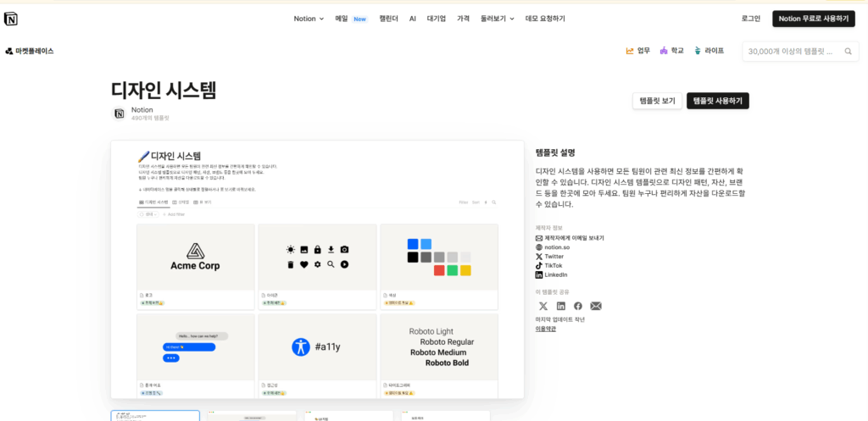The height and width of the screenshot is (421, 868).
Task: Click the globe icon beside notion.so
Action: tap(539, 247)
